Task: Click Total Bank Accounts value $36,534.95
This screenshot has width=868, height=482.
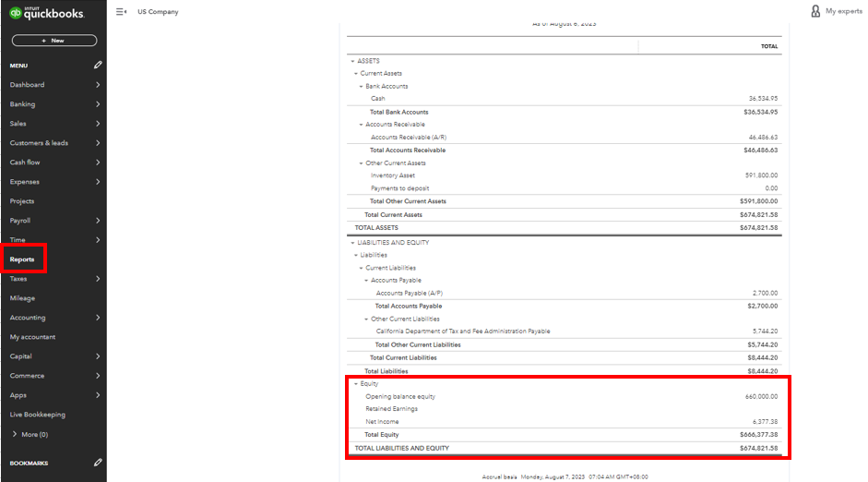Action: tap(761, 112)
